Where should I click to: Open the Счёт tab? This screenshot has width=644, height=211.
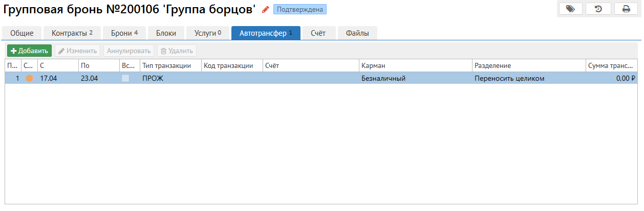(318, 33)
